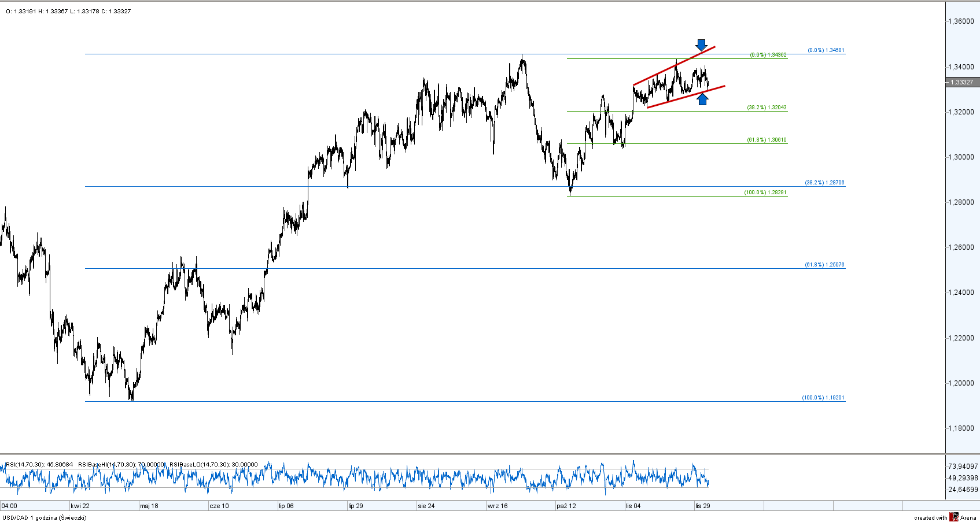The height and width of the screenshot is (522, 980).
Task: Click the USD/CAD 1 godzina chart title
Action: pos(45,517)
